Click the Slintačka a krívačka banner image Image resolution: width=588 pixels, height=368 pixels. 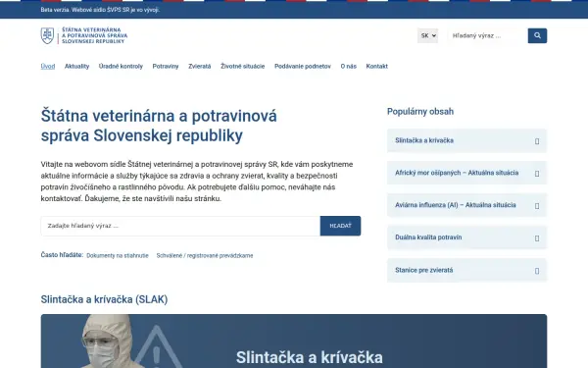tap(294, 341)
